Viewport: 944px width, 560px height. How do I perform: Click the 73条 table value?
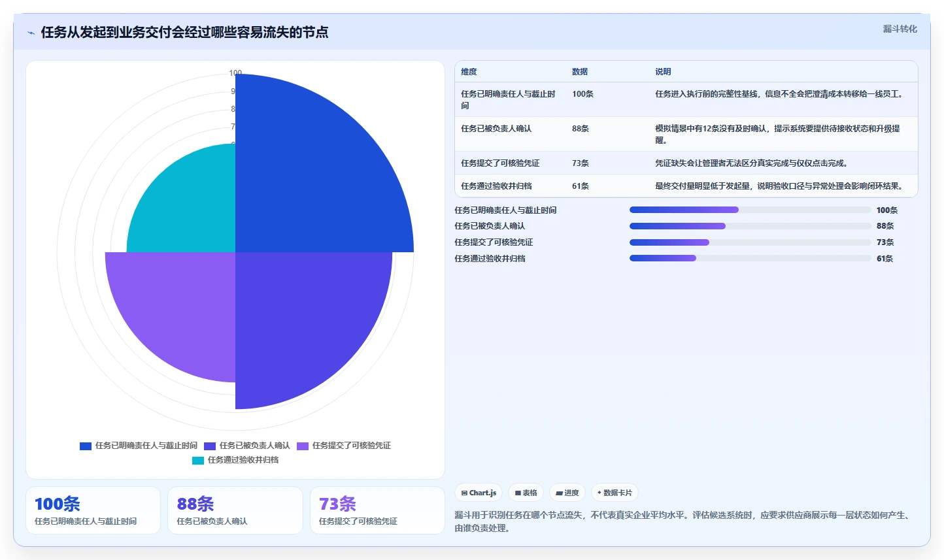(581, 163)
